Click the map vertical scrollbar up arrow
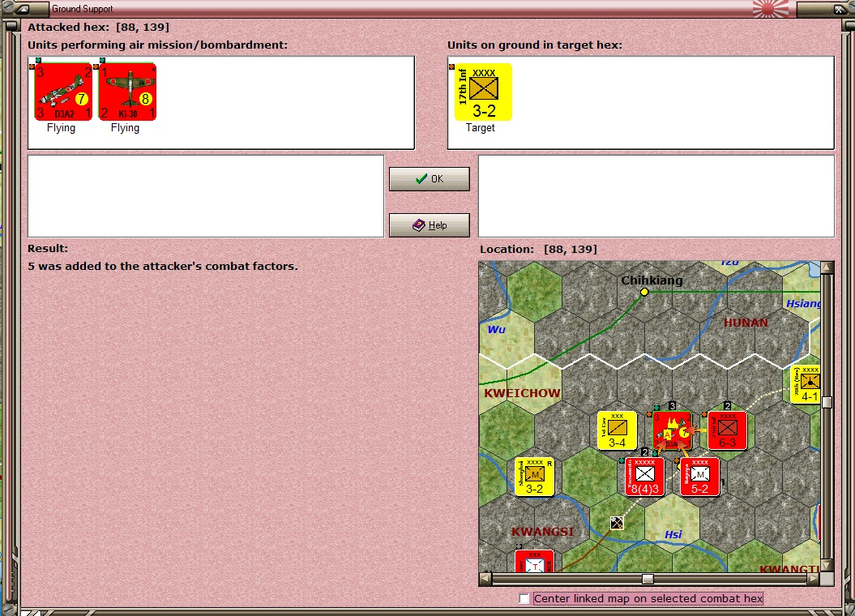This screenshot has height=616, width=855. [827, 267]
